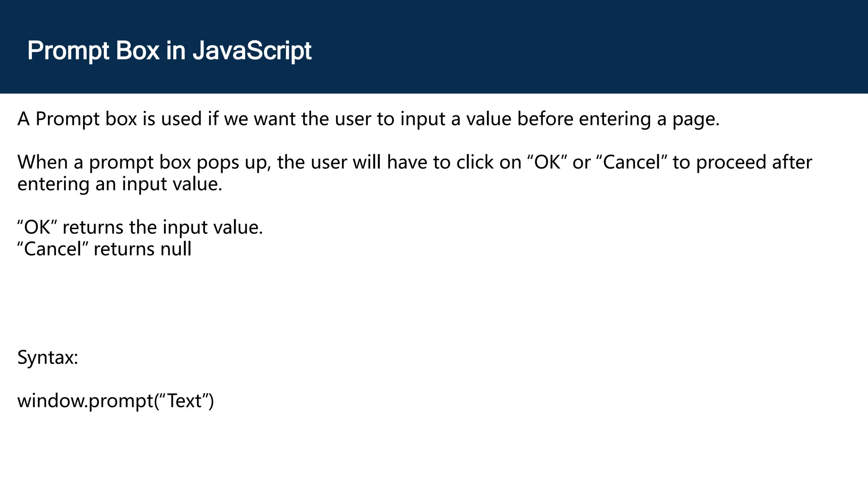Screen dimensions: 868x488
Task: Click the quoted "Cancel" in the second paragraph
Action: (632, 163)
